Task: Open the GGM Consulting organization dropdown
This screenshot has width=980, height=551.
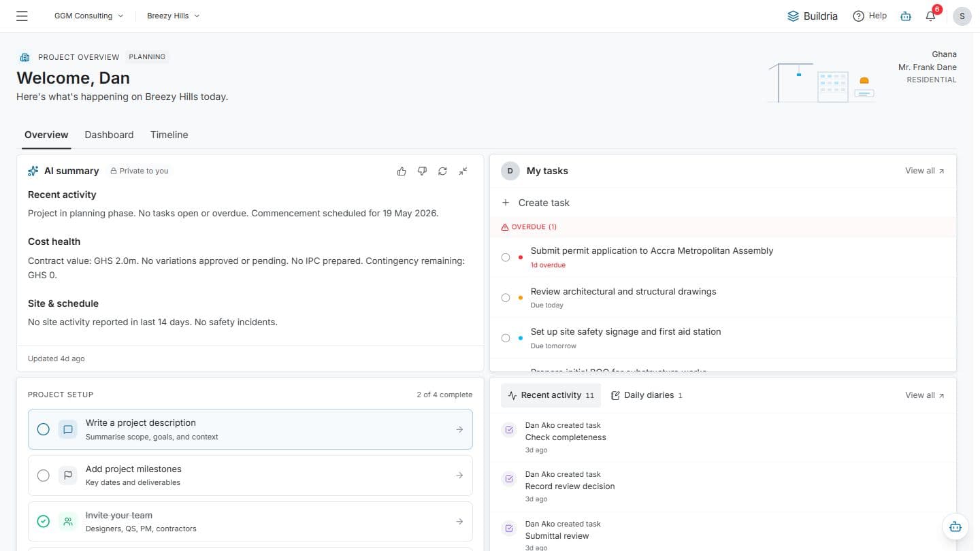Action: point(89,16)
